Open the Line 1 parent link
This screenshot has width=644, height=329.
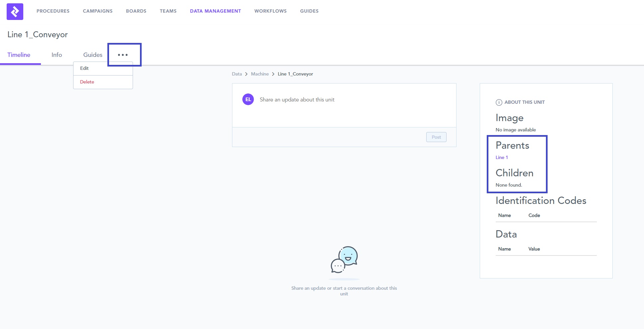(501, 157)
